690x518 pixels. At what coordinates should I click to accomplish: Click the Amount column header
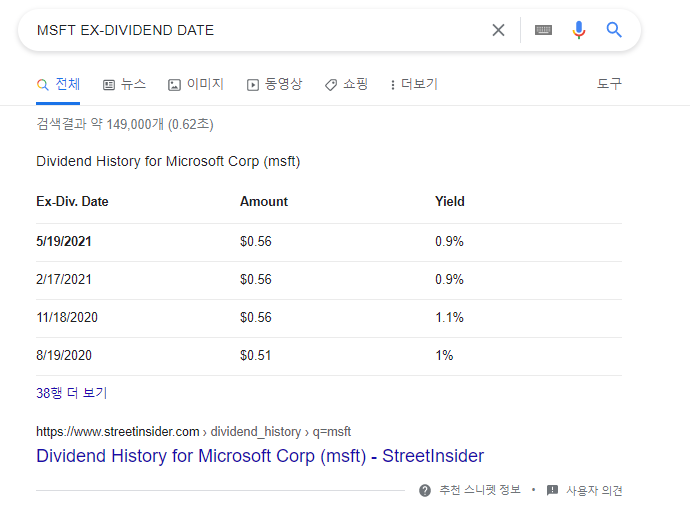(264, 201)
